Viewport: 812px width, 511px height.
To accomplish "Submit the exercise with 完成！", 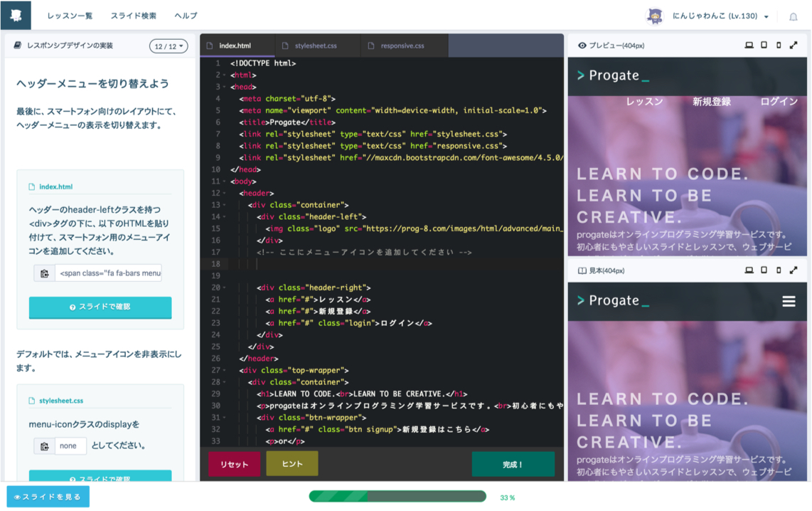I will tap(513, 464).
